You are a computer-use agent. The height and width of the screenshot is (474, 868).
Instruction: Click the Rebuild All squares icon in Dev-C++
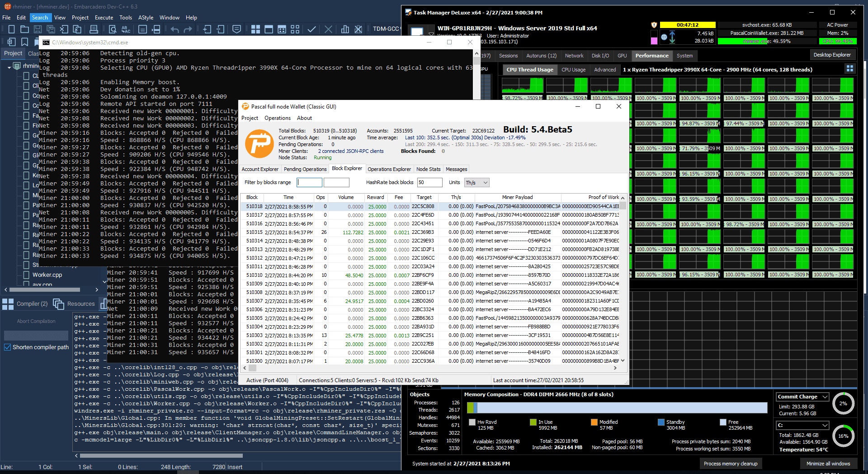pyautogui.click(x=295, y=29)
